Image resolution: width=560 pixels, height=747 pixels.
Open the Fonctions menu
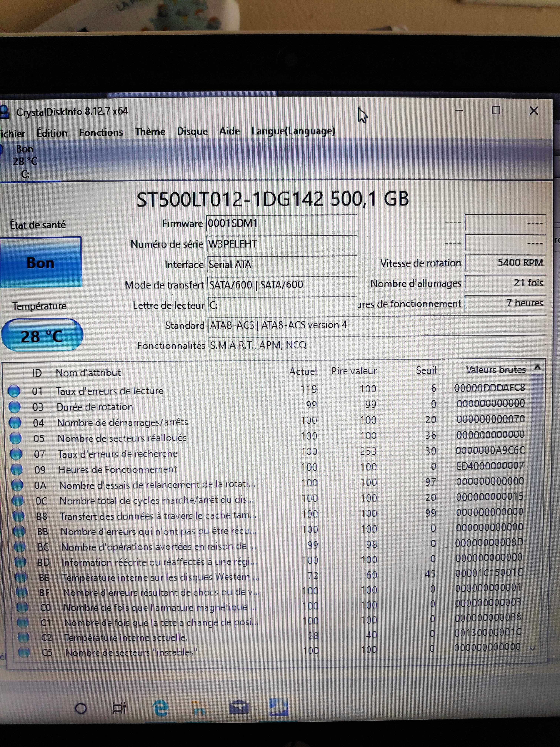101,132
